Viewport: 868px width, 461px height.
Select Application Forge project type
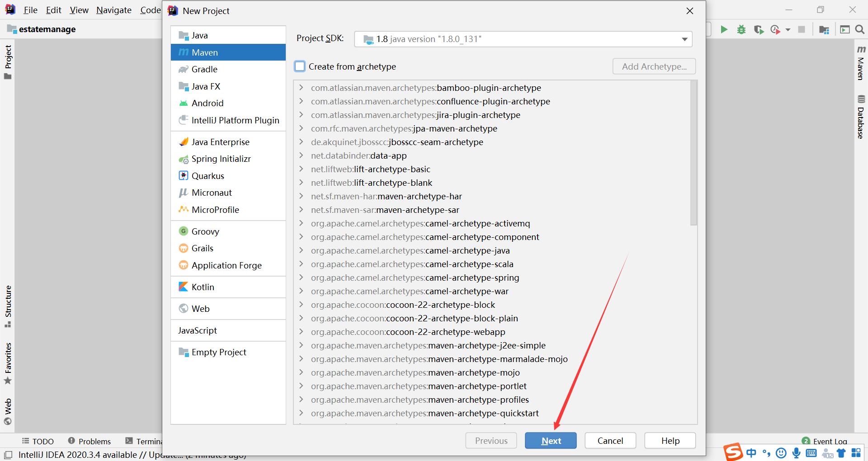pos(228,265)
